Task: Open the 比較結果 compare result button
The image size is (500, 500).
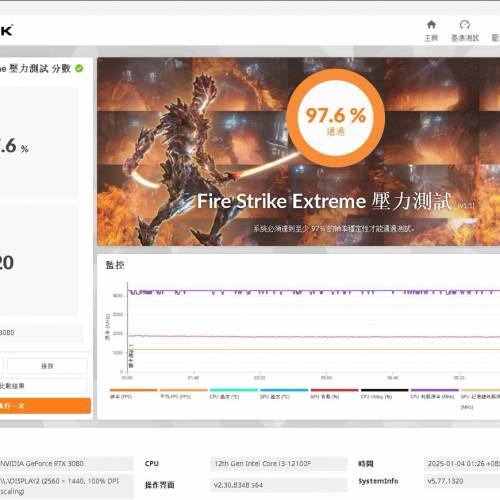Action: click(x=44, y=386)
